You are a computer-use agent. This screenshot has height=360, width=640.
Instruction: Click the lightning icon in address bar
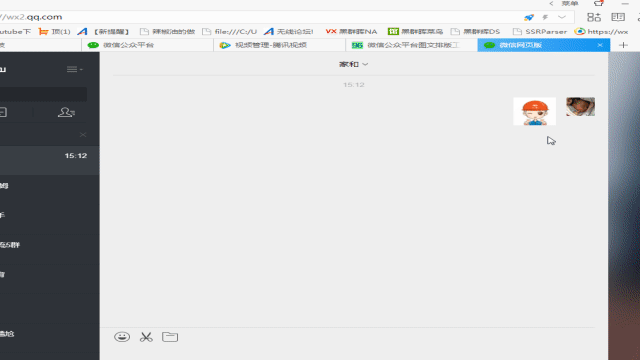point(545,17)
